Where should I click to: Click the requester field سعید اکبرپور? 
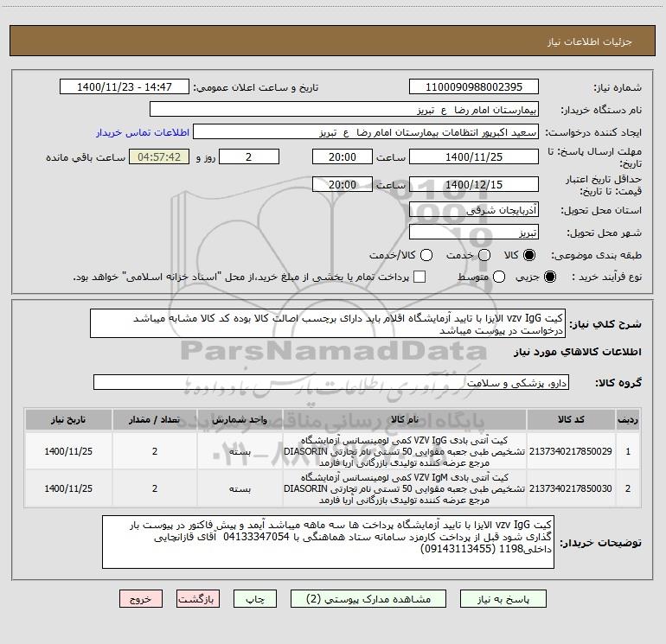click(x=366, y=132)
